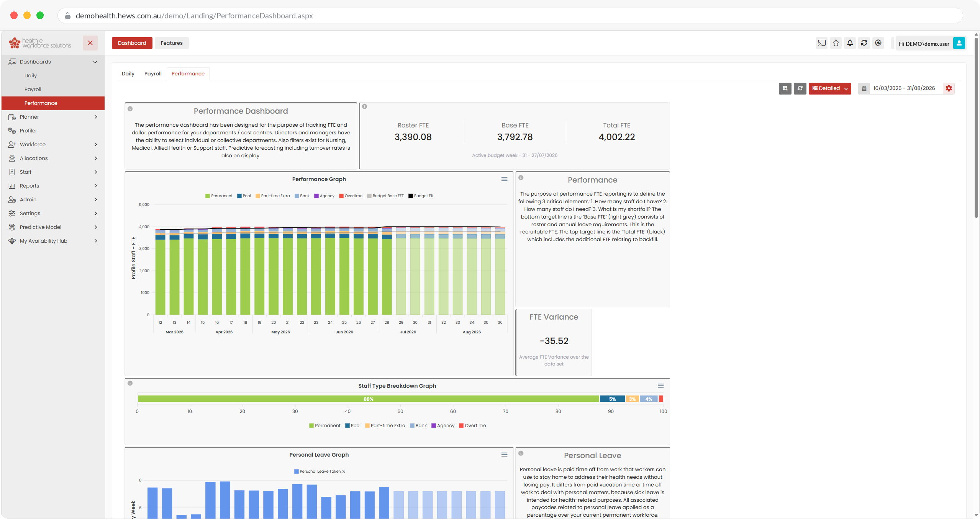Click the date range input field
The height and width of the screenshot is (519, 980).
click(906, 88)
